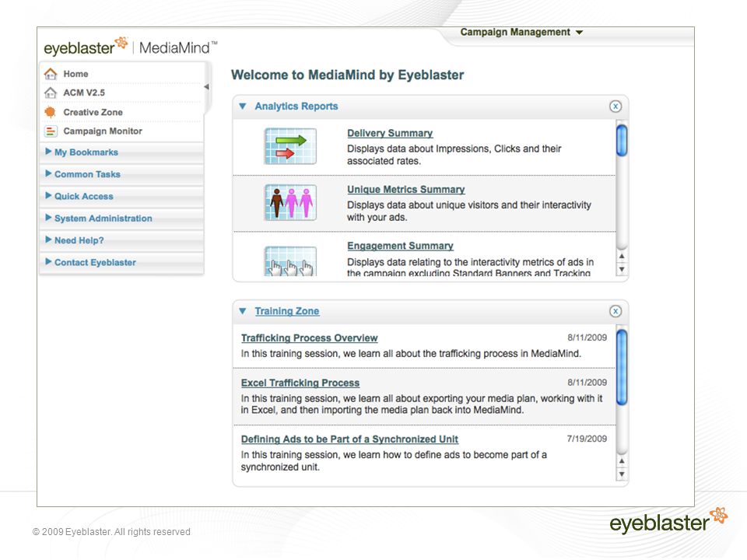Go to Home in the sidebar
This screenshot has height=560, width=747.
tap(75, 74)
